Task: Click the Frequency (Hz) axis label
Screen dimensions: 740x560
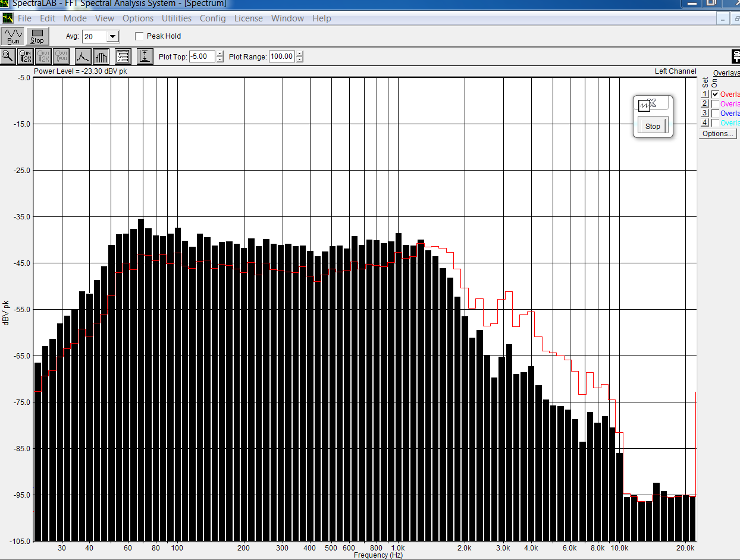Action: [378, 555]
